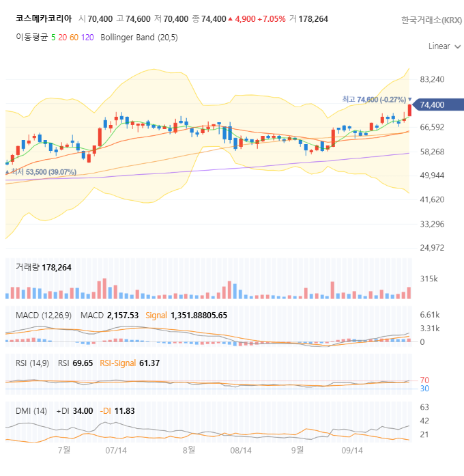Click the 최고 74,600 high marker
Viewport: 464px width, 476px height.
point(375,100)
